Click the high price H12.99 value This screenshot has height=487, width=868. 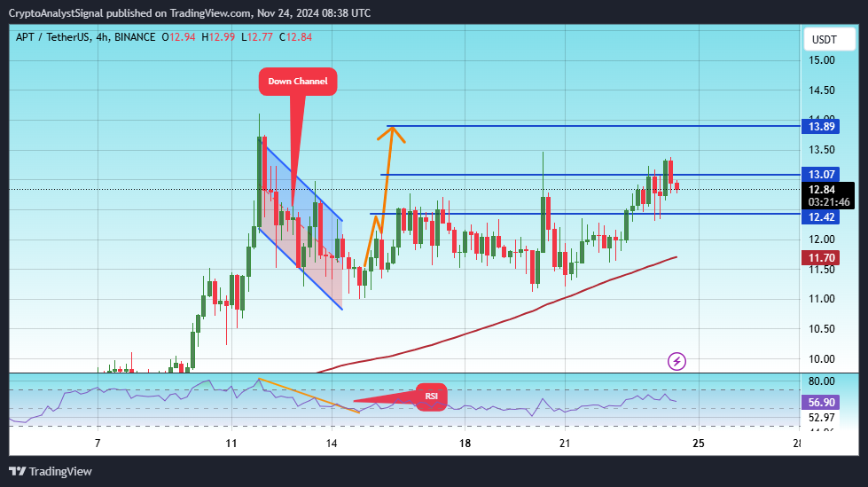point(218,37)
